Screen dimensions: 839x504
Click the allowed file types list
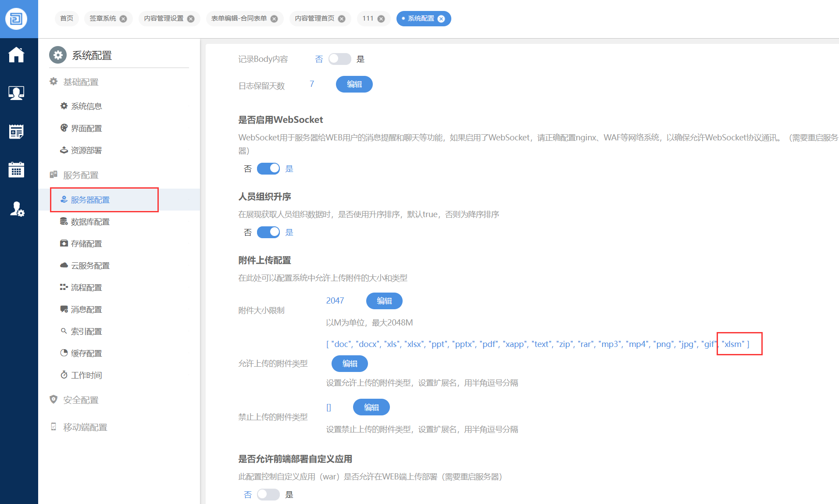tap(538, 344)
